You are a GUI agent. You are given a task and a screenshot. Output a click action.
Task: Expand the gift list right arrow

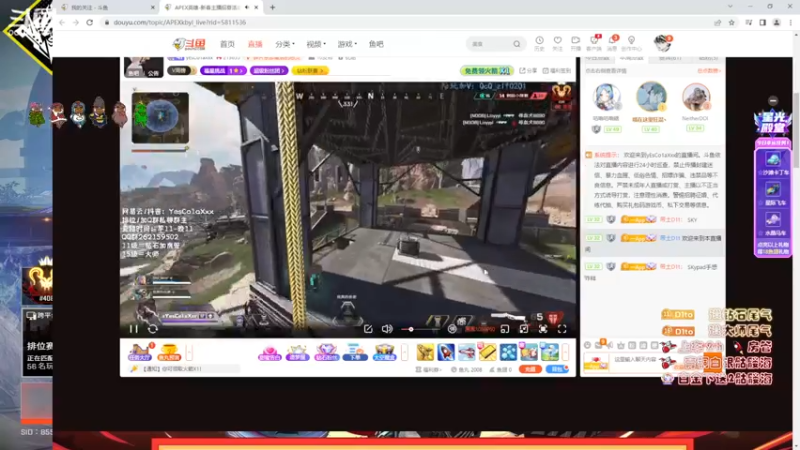[x=565, y=352]
